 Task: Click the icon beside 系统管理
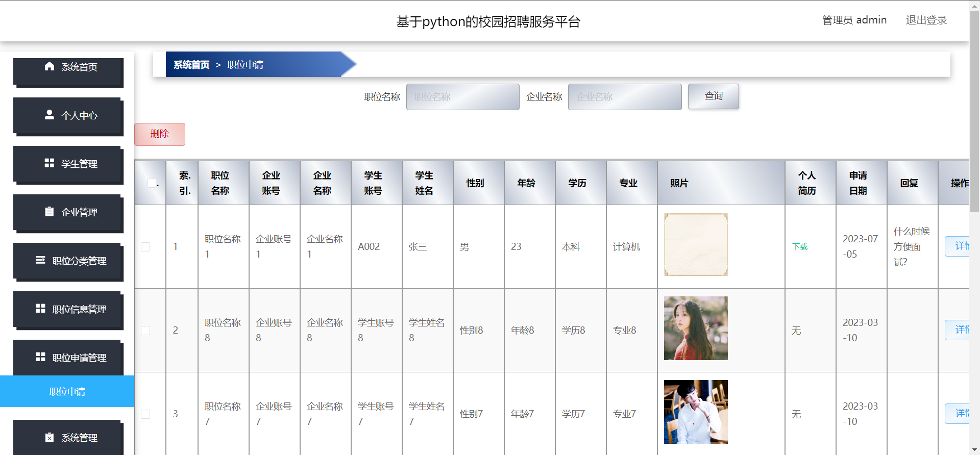(50, 437)
